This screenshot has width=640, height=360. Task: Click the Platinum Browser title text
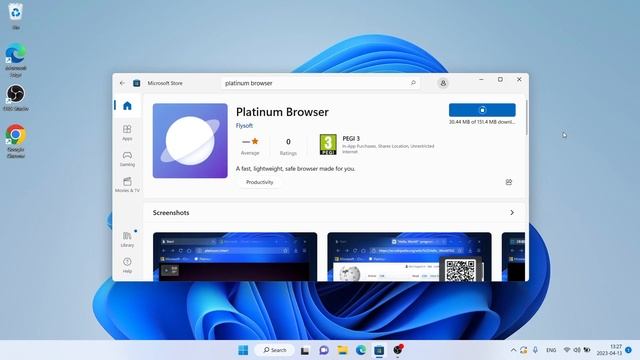(282, 112)
